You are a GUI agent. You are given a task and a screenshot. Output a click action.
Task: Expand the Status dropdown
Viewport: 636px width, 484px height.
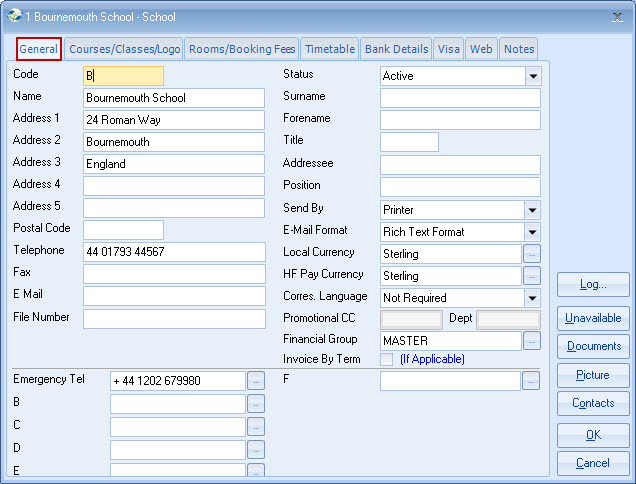[532, 76]
